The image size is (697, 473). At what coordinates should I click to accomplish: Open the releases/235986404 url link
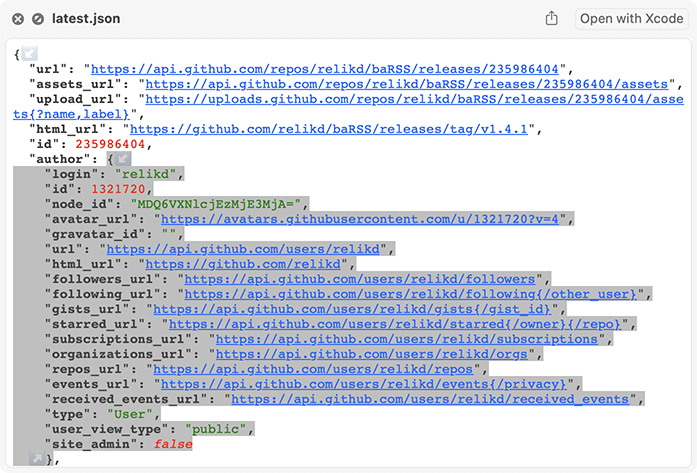point(325,69)
